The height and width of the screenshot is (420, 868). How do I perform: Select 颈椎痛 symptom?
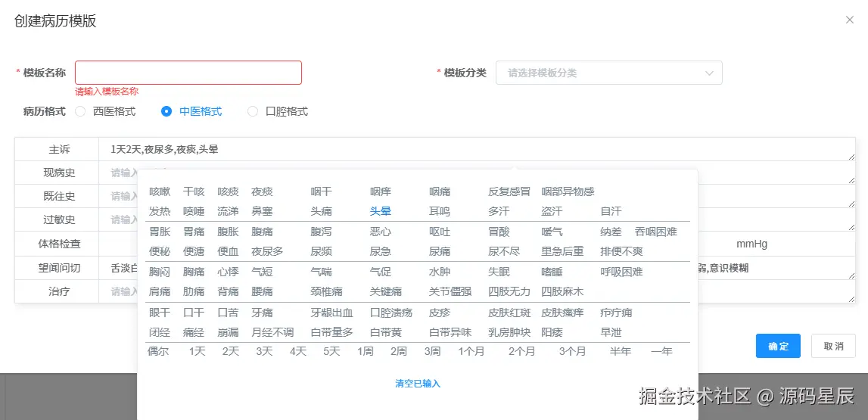[x=327, y=291]
